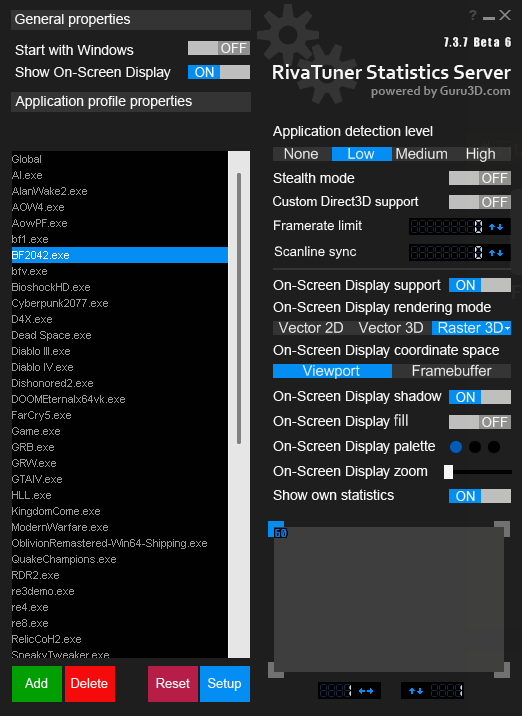Click top-right corner anchor of OSD preview
This screenshot has width=522, height=716.
point(502,529)
